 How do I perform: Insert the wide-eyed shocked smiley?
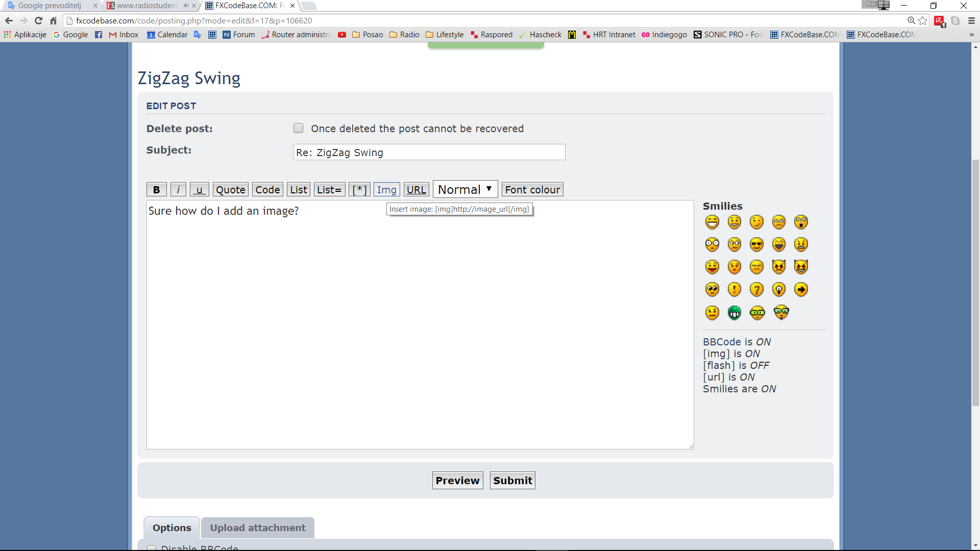click(x=712, y=244)
